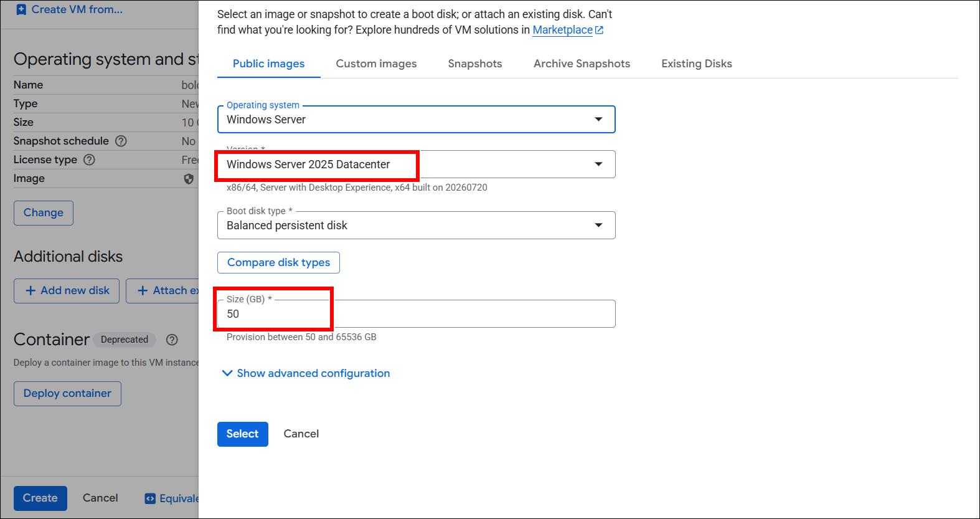The image size is (980, 519).
Task: Click the 'Image' row label
Action: coord(29,178)
